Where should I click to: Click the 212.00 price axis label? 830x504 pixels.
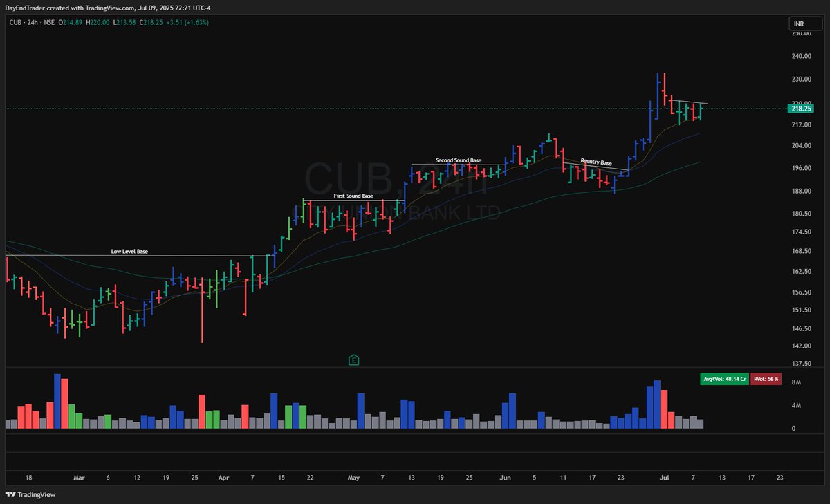coord(801,124)
